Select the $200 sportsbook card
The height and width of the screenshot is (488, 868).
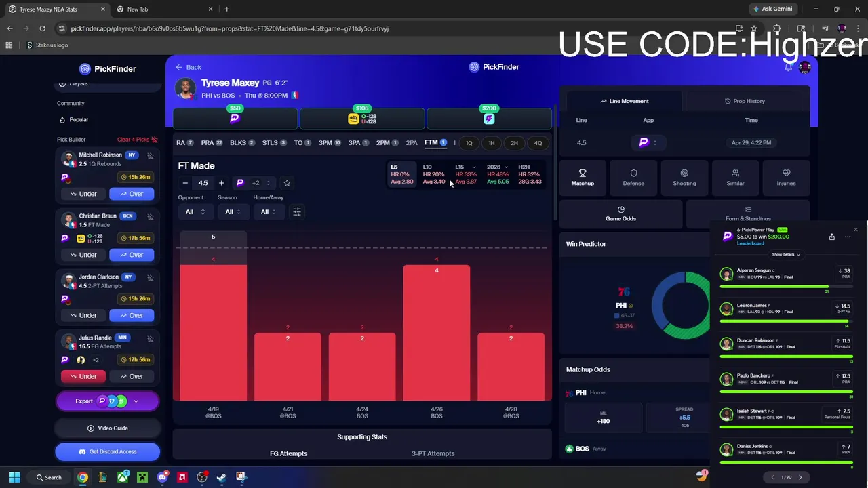coord(489,118)
